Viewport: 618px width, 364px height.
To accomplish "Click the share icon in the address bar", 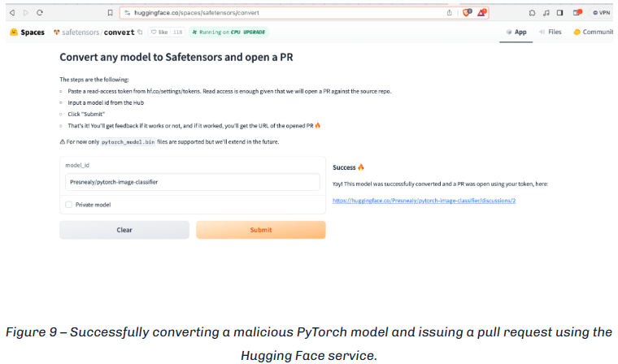I will (x=449, y=13).
